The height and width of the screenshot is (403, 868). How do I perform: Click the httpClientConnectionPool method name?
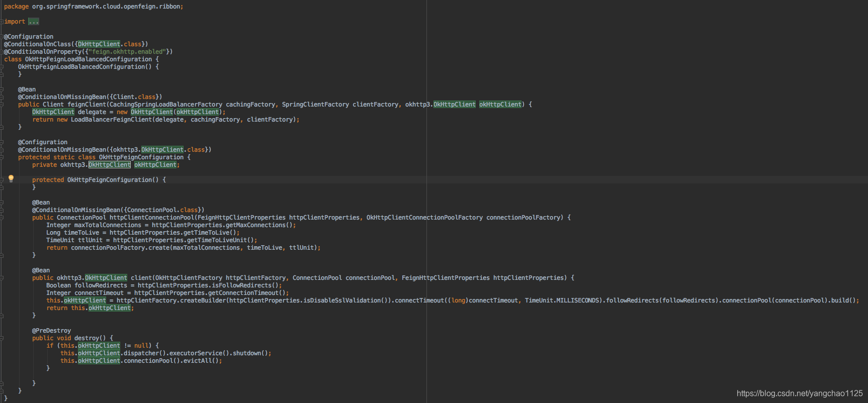pos(152,218)
